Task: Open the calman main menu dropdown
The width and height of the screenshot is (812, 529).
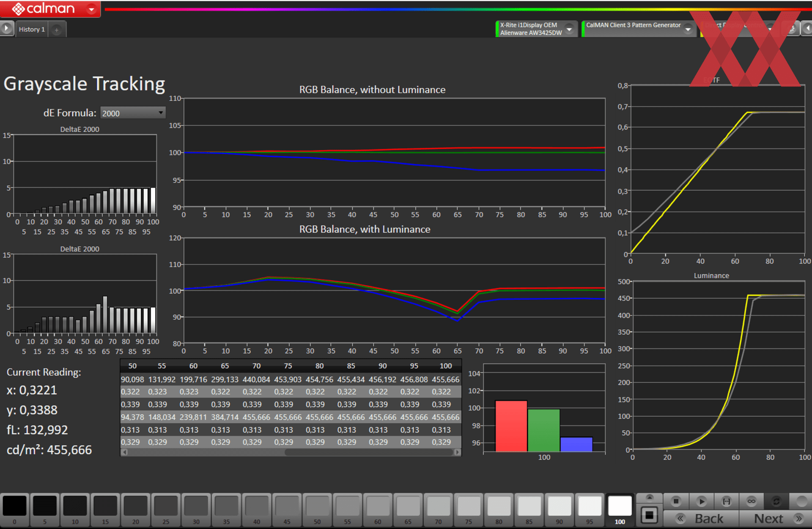Action: tap(91, 9)
